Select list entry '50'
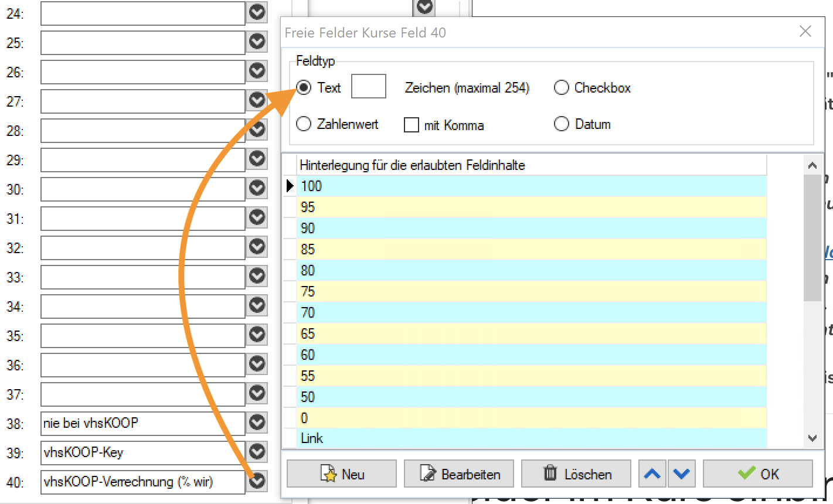The width and height of the screenshot is (833, 504). click(x=532, y=397)
